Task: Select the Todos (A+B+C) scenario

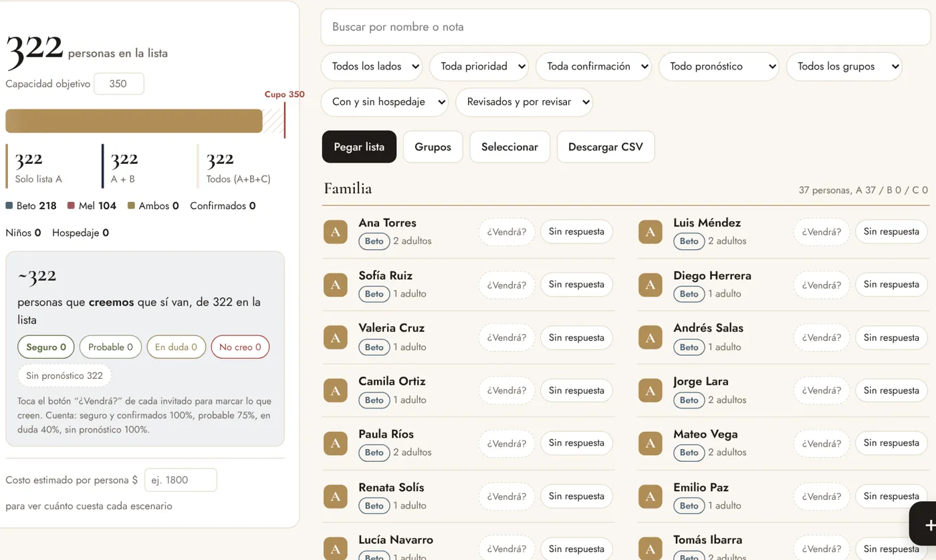Action: [241, 166]
